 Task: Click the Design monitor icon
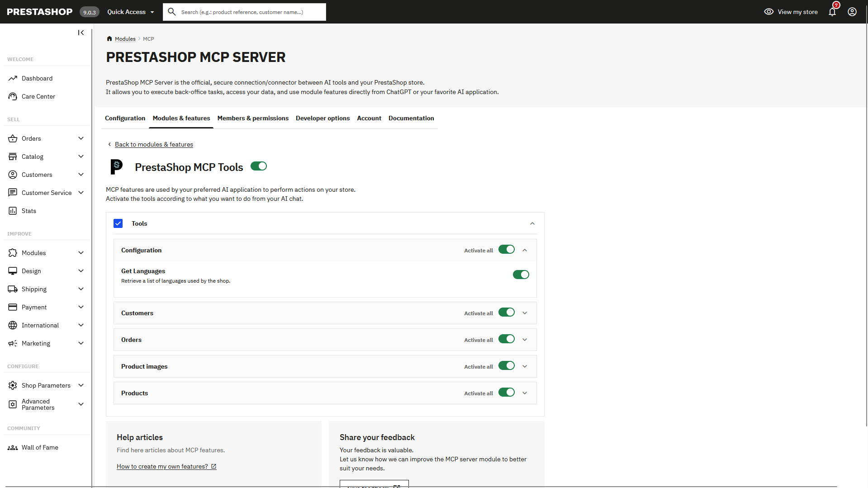[x=13, y=271]
